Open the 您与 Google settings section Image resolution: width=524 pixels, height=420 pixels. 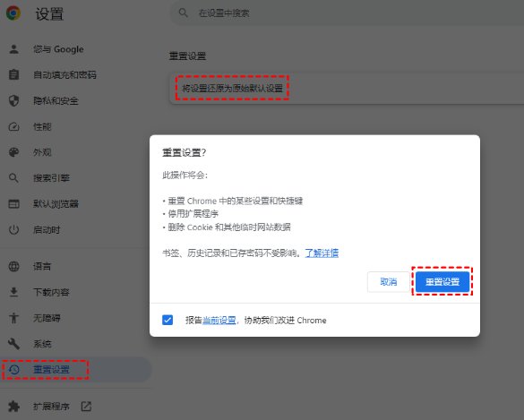click(58, 49)
